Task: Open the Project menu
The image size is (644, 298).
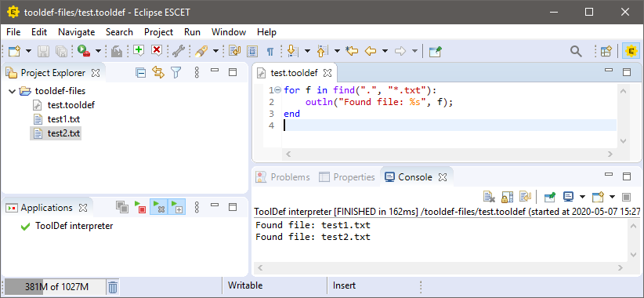Action: (x=158, y=32)
